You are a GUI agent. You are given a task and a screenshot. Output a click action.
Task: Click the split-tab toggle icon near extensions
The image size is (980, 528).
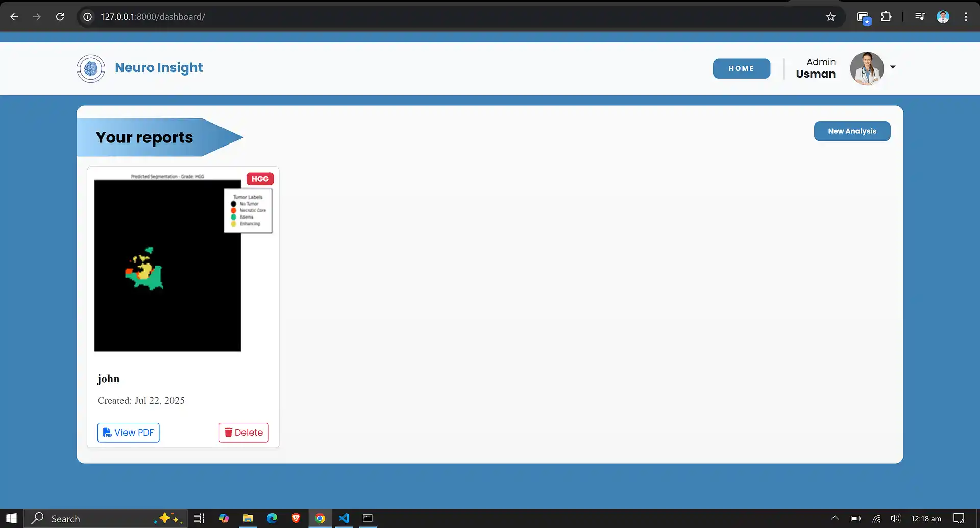point(864,16)
